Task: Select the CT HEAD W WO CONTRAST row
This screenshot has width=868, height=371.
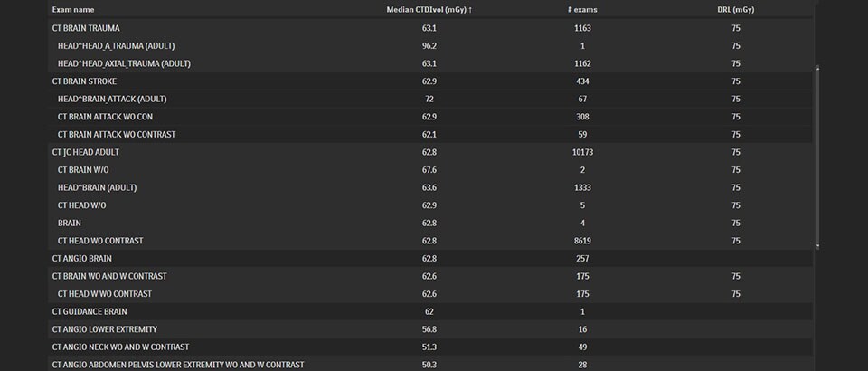Action: [430, 294]
